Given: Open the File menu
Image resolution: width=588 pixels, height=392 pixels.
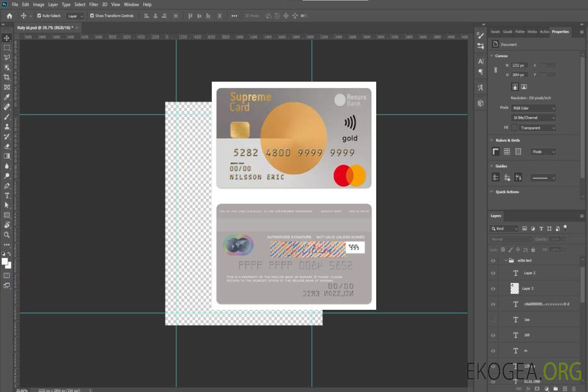Looking at the screenshot, I should pos(15,4).
